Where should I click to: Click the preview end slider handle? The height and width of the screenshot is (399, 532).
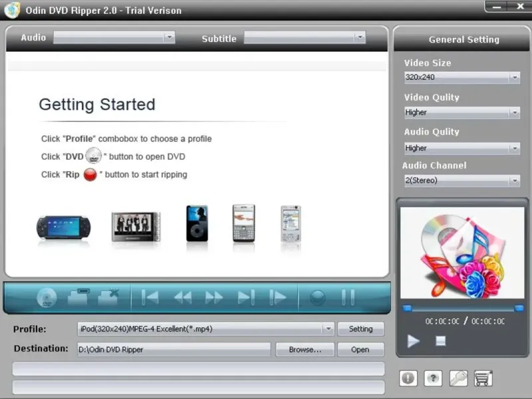(519, 308)
